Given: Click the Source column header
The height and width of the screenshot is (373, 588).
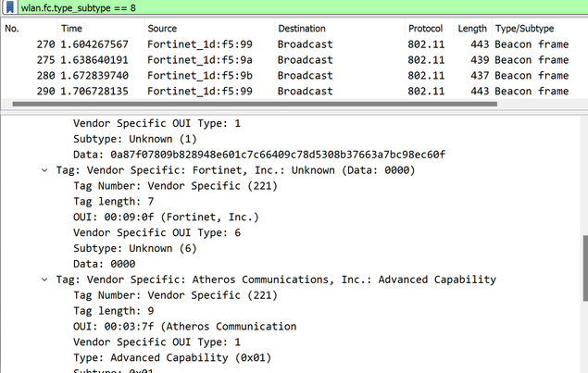Looking at the screenshot, I should (162, 29).
